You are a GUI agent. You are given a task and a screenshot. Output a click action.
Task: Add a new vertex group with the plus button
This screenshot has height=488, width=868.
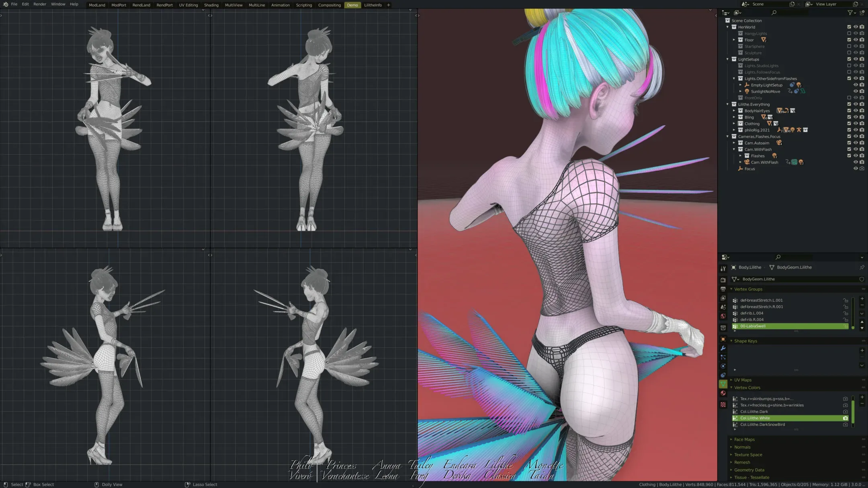tap(862, 299)
